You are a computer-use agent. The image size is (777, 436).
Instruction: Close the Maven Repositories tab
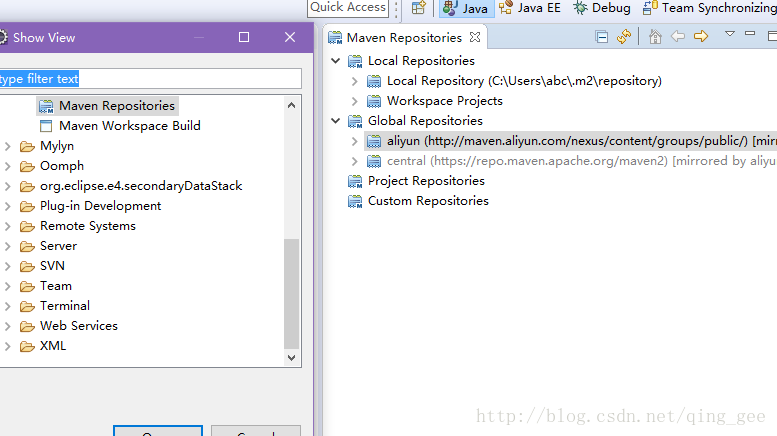click(475, 37)
